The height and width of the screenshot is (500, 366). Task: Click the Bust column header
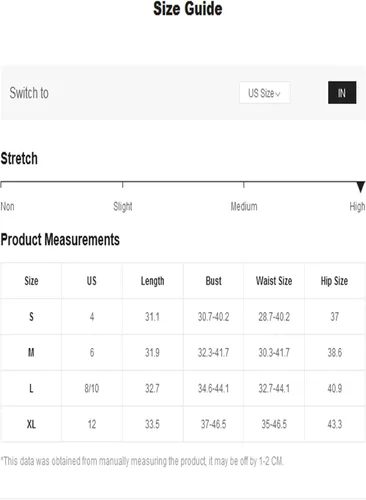pyautogui.click(x=213, y=281)
